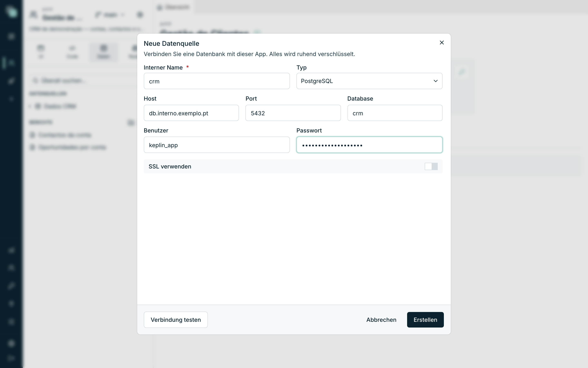
Task: Enable the SSL verwenden toggle
Action: (x=431, y=166)
